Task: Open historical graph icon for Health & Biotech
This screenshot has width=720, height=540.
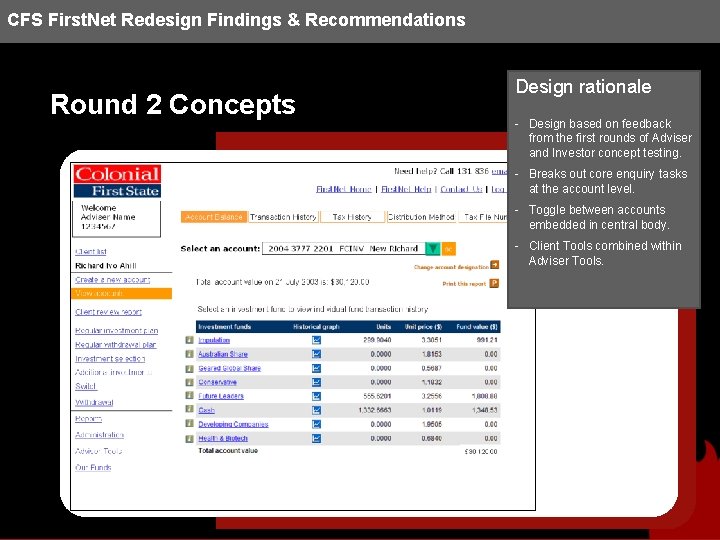Action: 316,439
